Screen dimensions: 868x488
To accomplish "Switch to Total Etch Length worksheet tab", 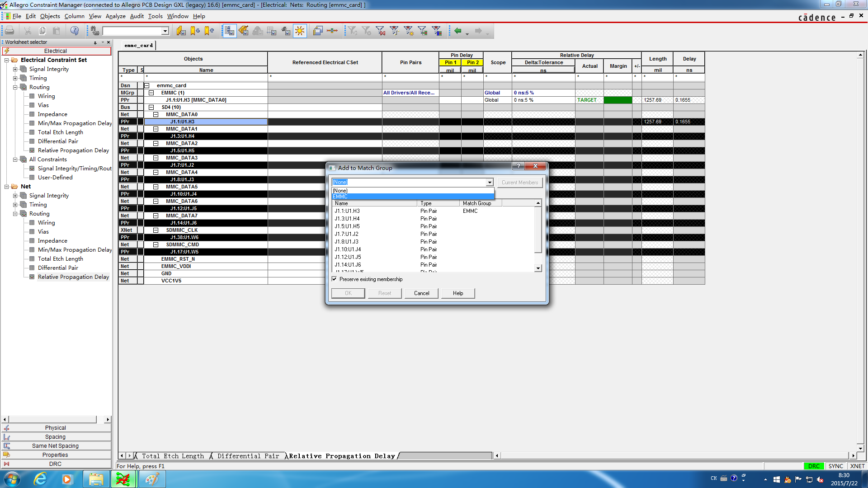I will [173, 456].
